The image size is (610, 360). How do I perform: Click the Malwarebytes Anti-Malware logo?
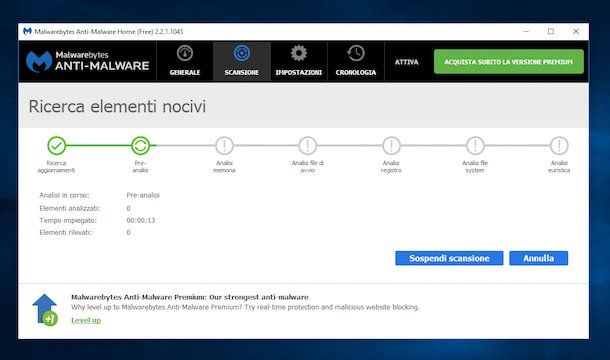(x=88, y=61)
